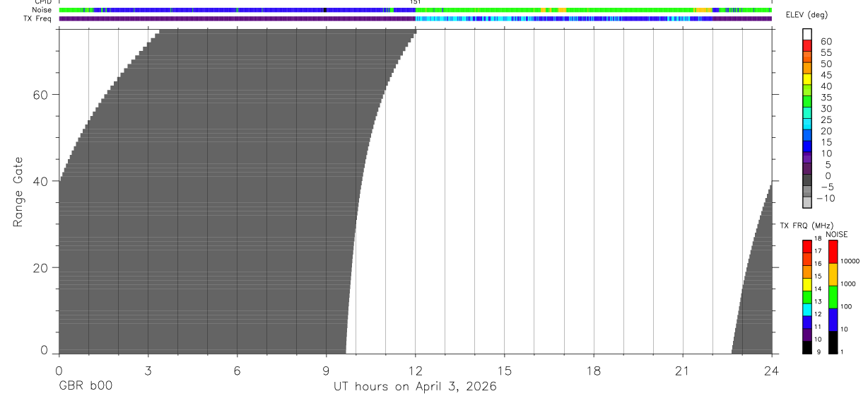Select the black swatch in the TX FRQ bar

tap(807, 347)
